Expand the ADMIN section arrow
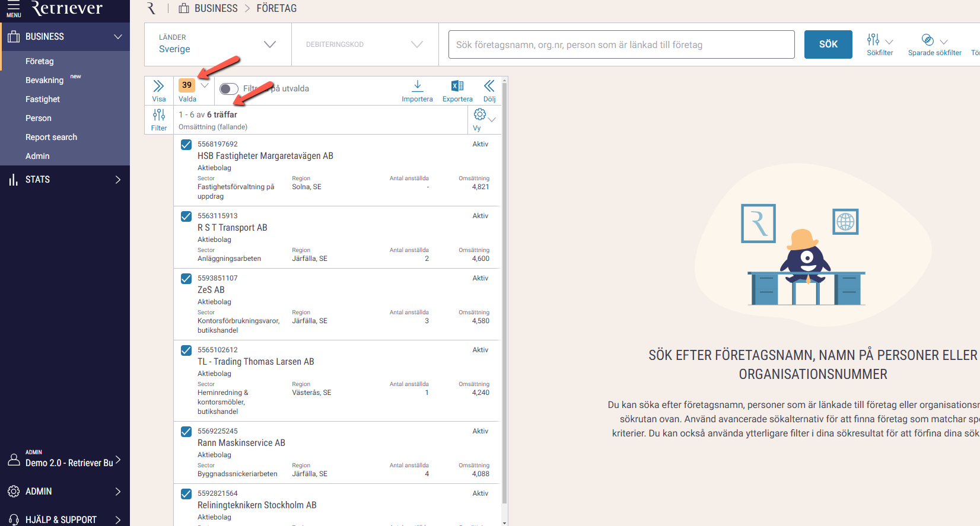This screenshot has width=980, height=526. point(118,492)
